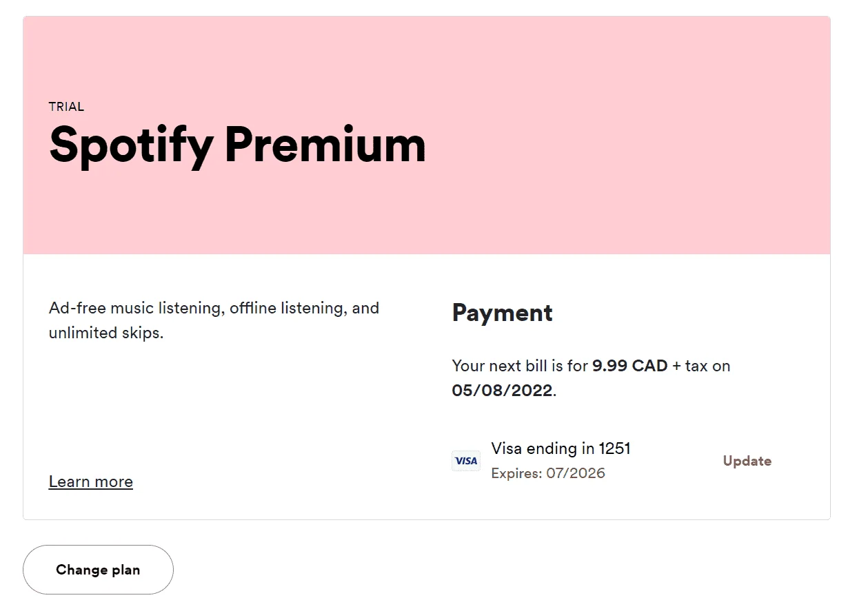Screen dimensions: 868x600
Task: Select the 9.99 CAD bill amount
Action: [x=629, y=366]
